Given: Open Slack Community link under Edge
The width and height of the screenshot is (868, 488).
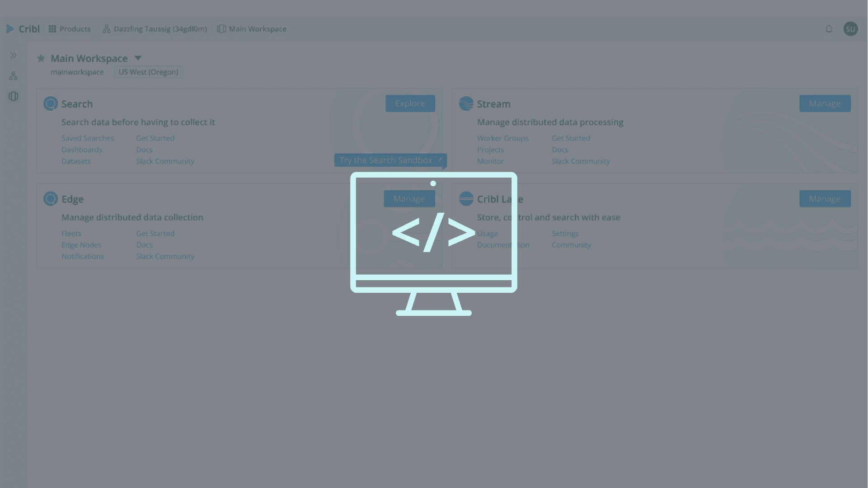Looking at the screenshot, I should [x=165, y=256].
